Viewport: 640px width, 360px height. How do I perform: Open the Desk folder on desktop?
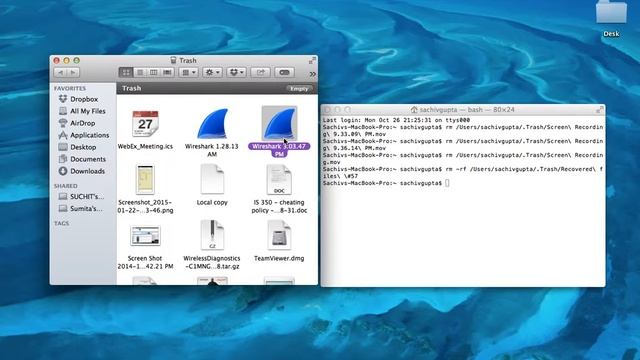point(611,12)
